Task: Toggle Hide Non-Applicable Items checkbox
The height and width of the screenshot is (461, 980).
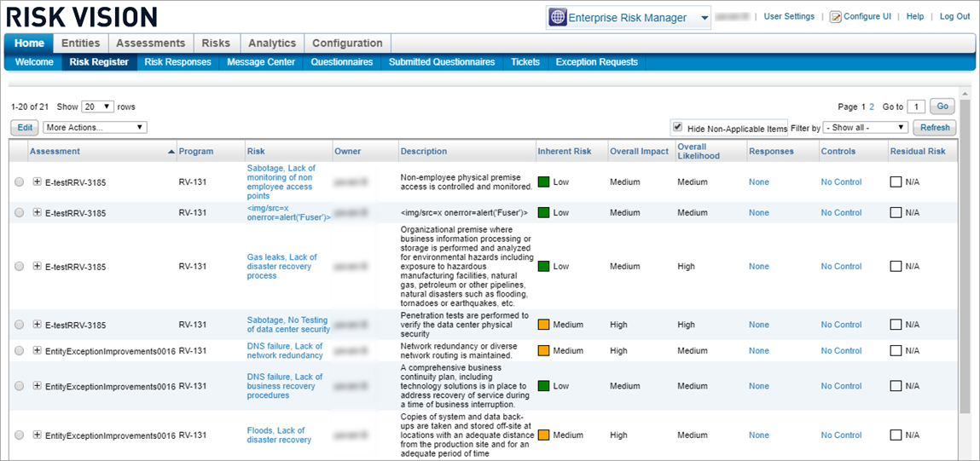Action: pyautogui.click(x=677, y=128)
